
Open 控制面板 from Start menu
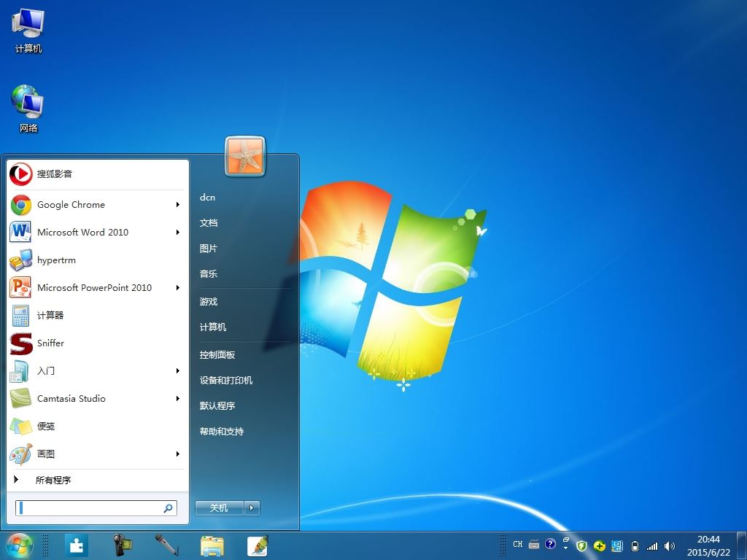217,355
